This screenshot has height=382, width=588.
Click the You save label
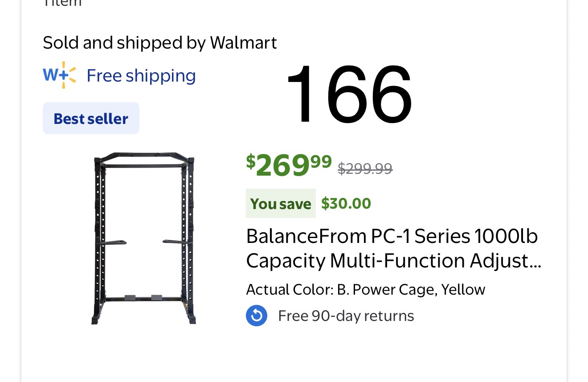tap(281, 204)
